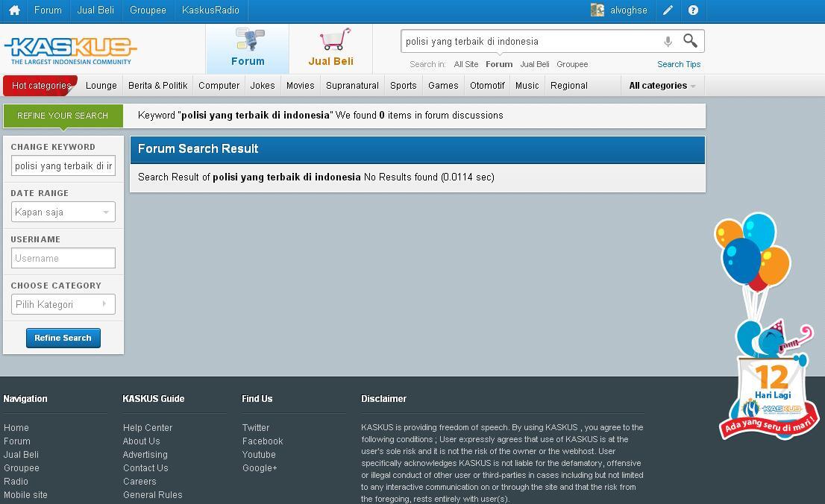Click the Jual Beli shopping cart icon
Image resolution: width=825 pixels, height=504 pixels.
click(x=335, y=40)
